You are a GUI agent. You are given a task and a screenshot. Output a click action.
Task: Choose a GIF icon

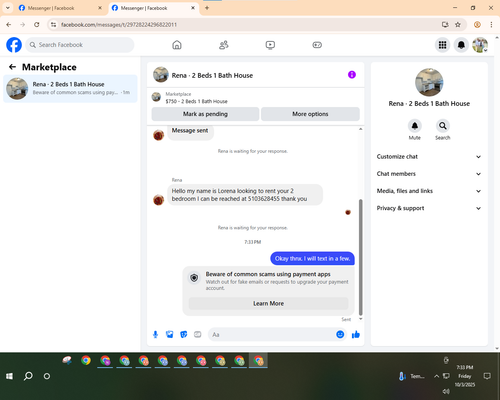[198, 334]
